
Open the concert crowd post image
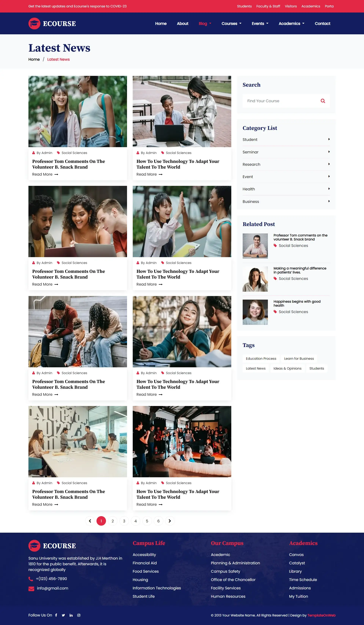[x=182, y=441]
